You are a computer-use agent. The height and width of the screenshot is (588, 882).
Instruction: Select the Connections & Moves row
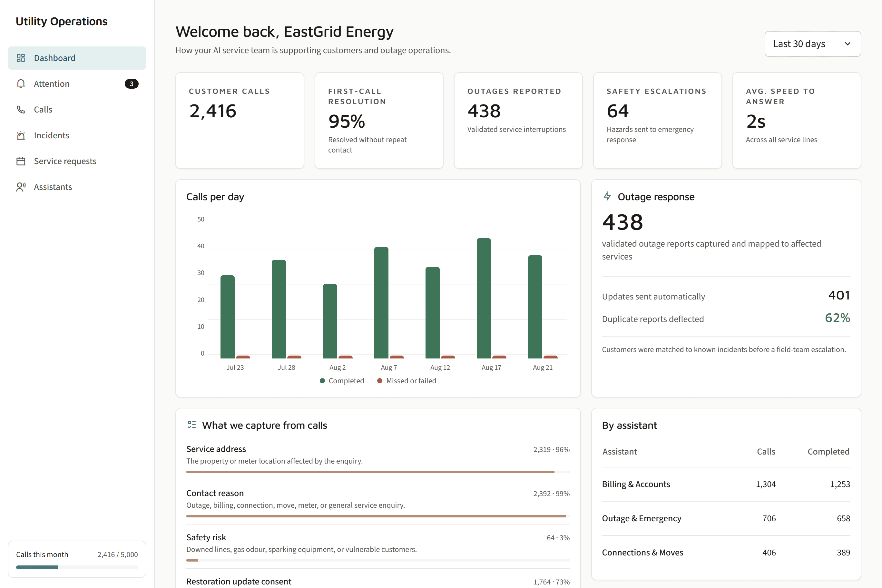(726, 552)
